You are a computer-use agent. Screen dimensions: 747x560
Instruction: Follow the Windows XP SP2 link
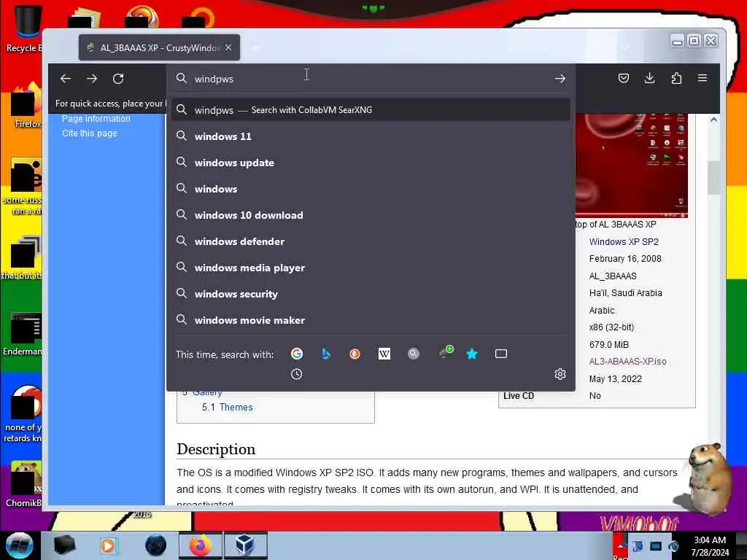pos(624,242)
